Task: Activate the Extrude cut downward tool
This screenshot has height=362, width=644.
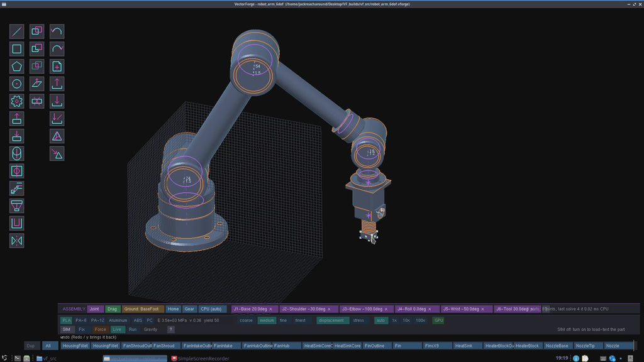Action: click(x=16, y=136)
